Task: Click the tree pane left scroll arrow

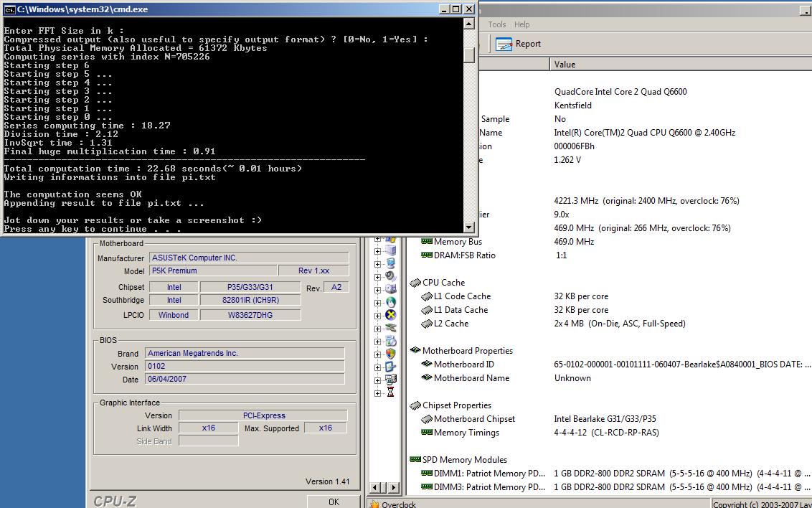Action: click(375, 487)
